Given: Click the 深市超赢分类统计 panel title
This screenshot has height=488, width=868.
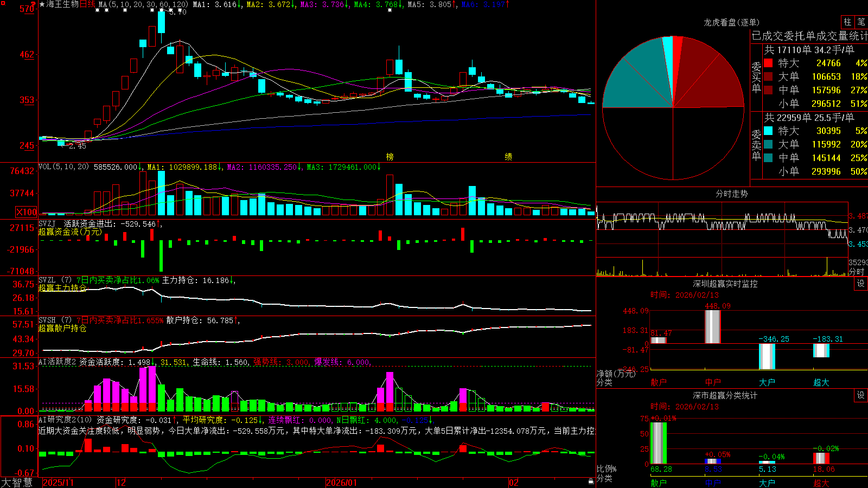Looking at the screenshot, I should pos(725,395).
